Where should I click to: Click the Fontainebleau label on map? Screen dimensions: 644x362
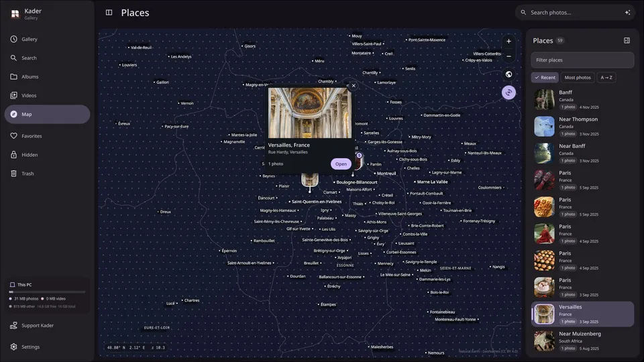click(x=442, y=312)
